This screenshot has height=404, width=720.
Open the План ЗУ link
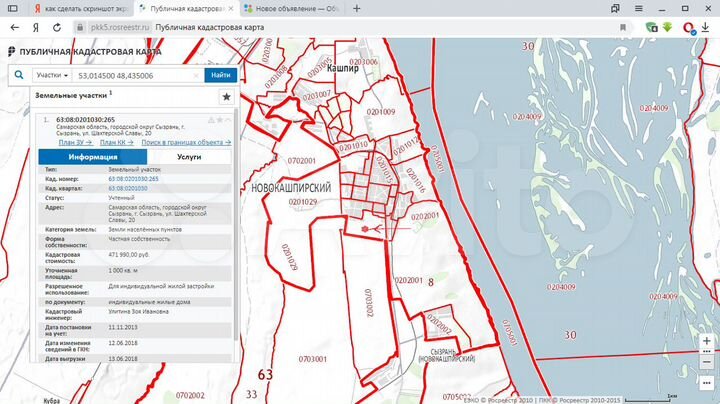click(x=74, y=143)
